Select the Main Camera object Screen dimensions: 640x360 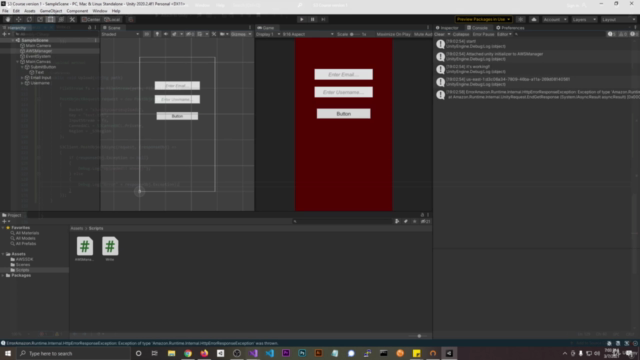point(38,46)
